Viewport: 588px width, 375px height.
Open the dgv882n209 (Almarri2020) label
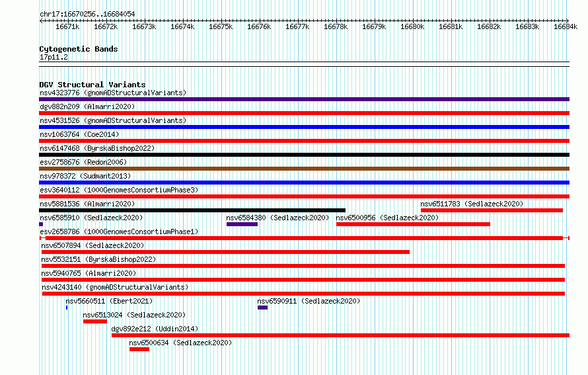point(87,106)
